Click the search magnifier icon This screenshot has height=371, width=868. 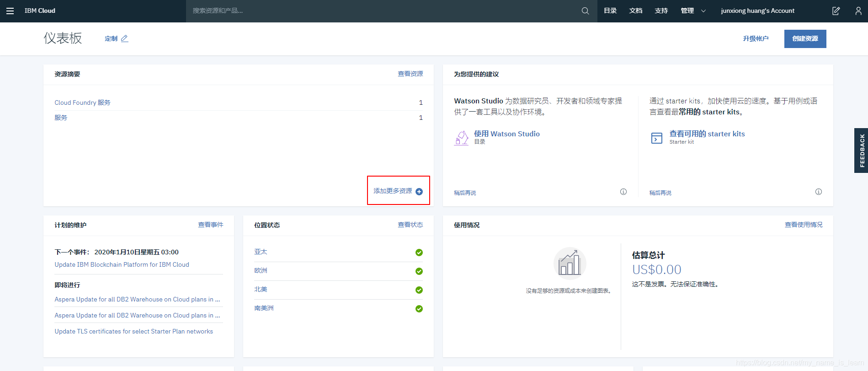click(585, 11)
